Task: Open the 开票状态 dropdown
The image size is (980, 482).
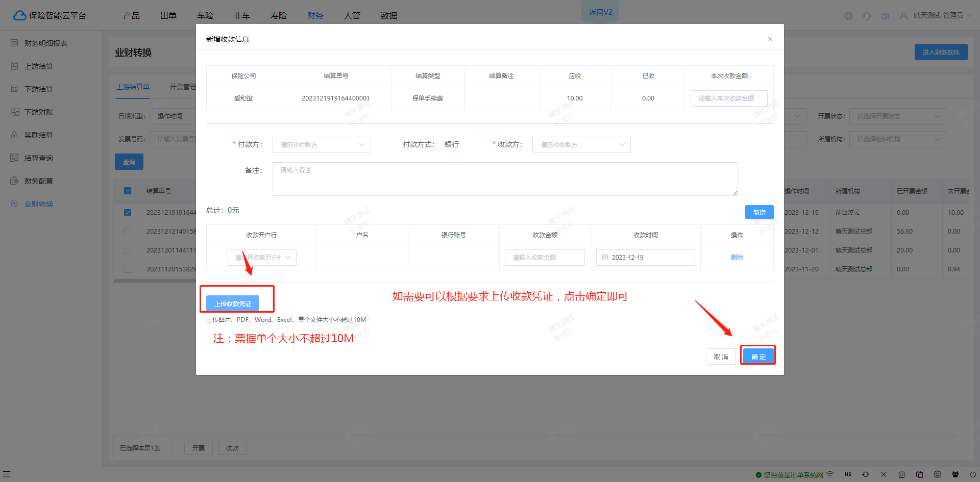Action: click(897, 116)
